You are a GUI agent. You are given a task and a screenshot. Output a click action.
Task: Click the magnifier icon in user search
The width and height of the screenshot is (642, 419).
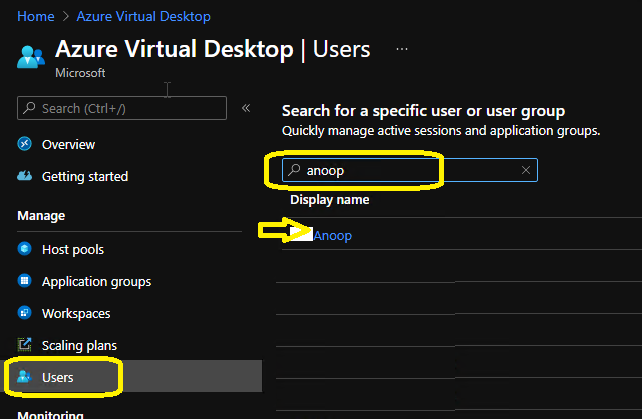294,170
